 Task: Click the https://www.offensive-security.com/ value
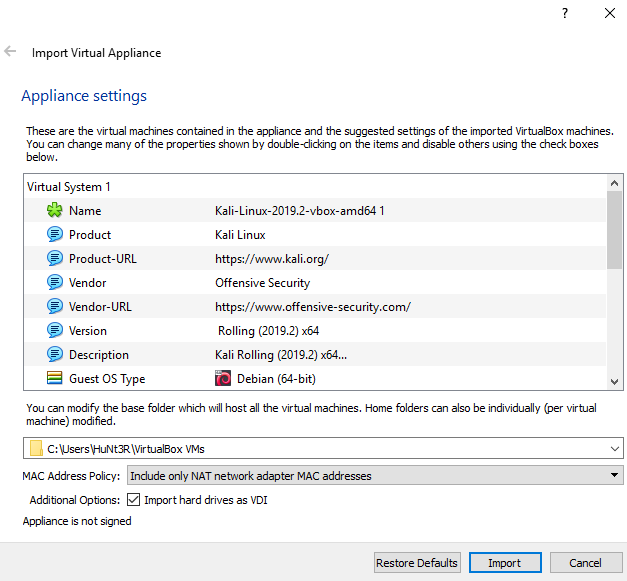point(313,307)
